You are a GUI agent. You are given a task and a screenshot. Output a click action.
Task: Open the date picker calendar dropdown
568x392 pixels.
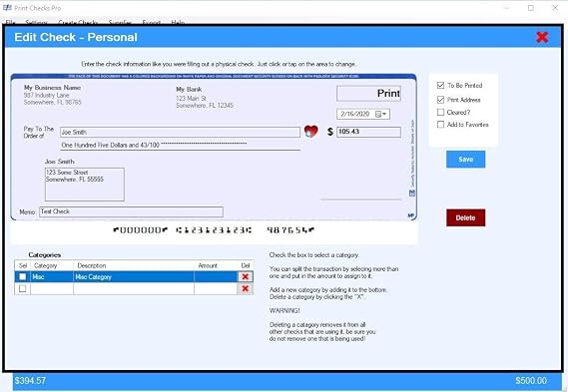pos(380,114)
